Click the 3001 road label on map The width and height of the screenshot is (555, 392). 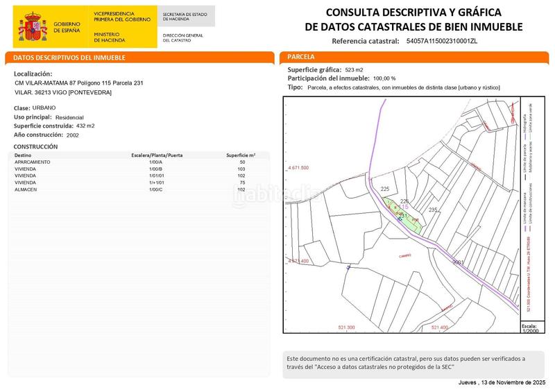pos(457,262)
